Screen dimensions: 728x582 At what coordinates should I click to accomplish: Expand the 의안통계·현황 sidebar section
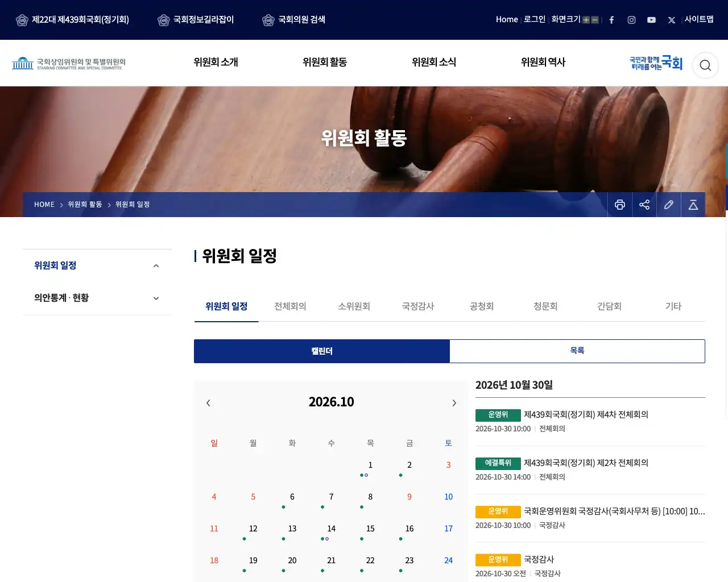156,298
